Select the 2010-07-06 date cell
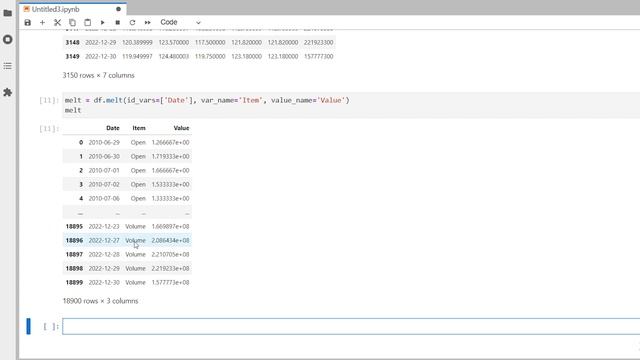The image size is (640, 360). click(x=104, y=198)
